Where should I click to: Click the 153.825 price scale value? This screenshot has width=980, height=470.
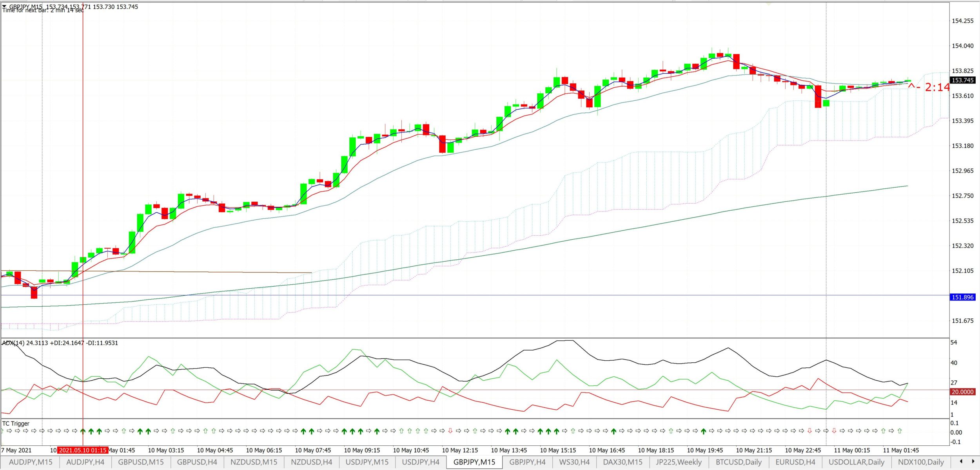963,71
